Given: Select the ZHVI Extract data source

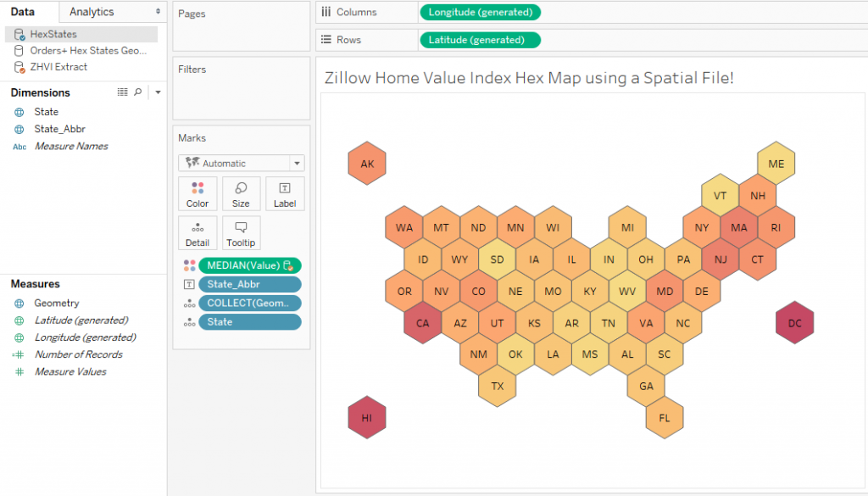Looking at the screenshot, I should 59,67.
